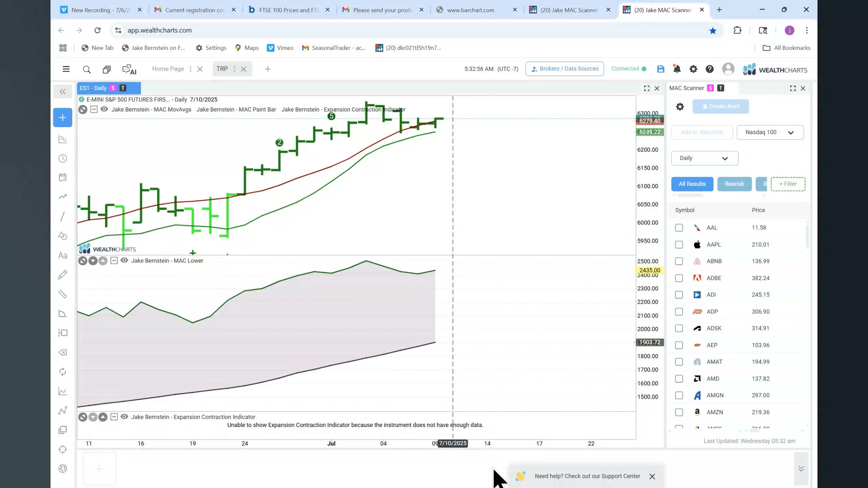Add a scanner filter with + Filter
Viewport: 868px width, 488px height.
pos(788,184)
